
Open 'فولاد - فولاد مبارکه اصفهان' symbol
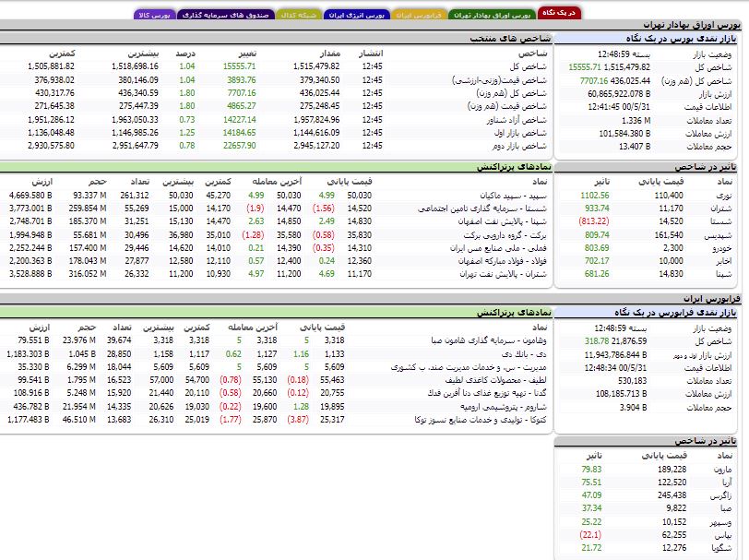503,261
